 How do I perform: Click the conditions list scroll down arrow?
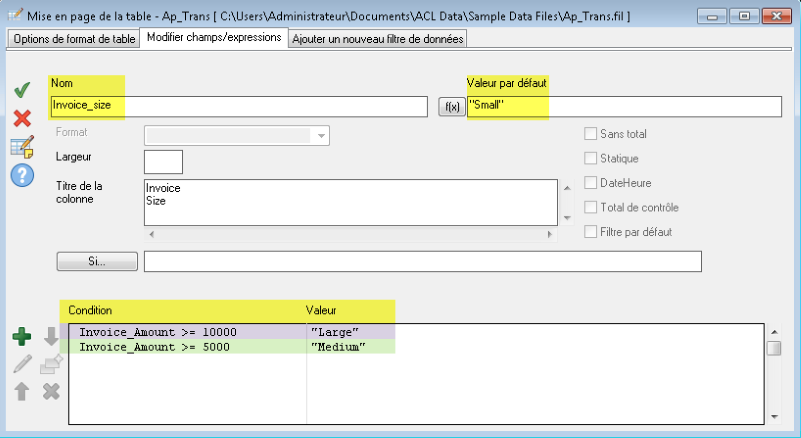tap(774, 415)
